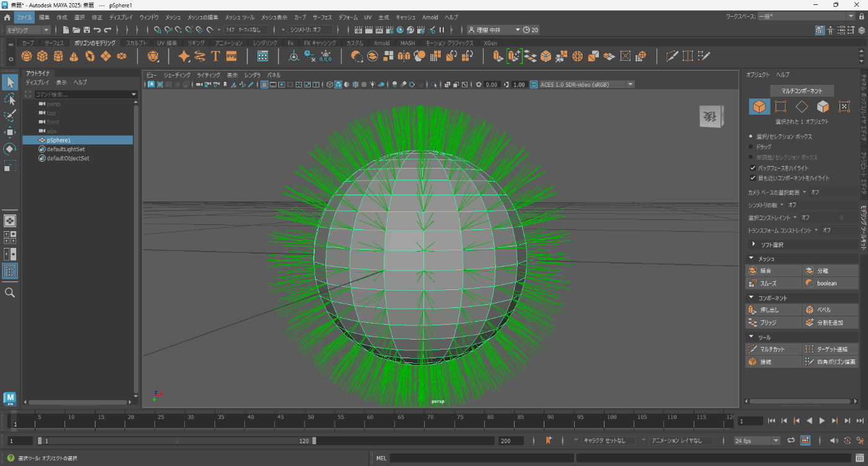Toggle audio speaker icon in range bar
The width and height of the screenshot is (868, 466).
coord(833,441)
